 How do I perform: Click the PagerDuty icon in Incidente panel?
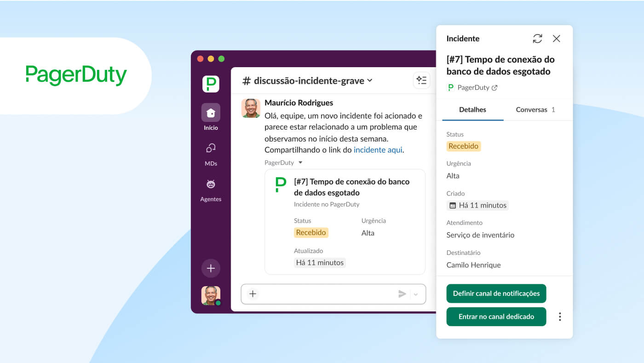pos(451,87)
